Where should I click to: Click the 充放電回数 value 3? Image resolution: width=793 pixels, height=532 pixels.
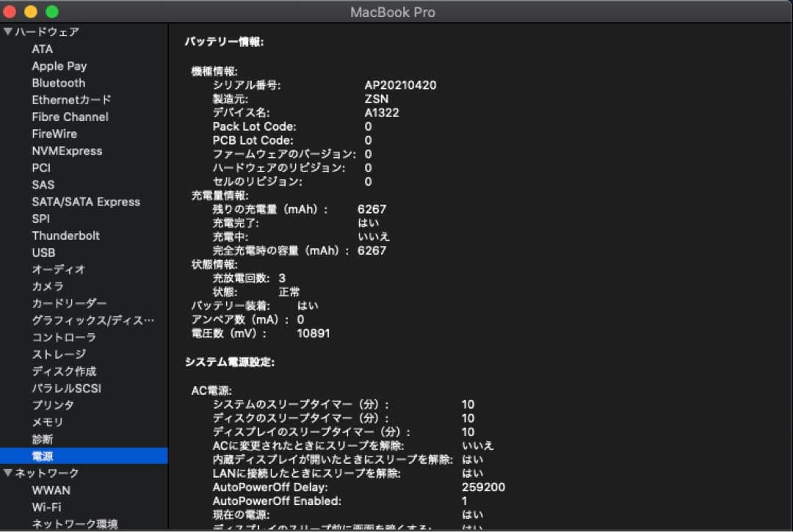(x=282, y=278)
